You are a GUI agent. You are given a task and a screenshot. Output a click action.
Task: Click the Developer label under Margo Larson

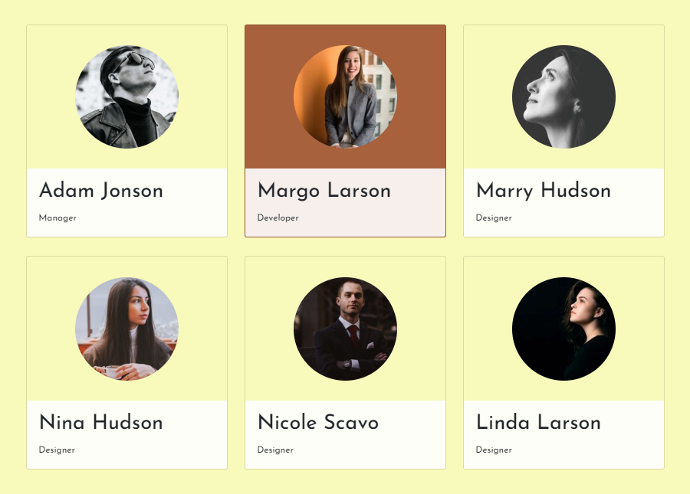click(x=278, y=218)
